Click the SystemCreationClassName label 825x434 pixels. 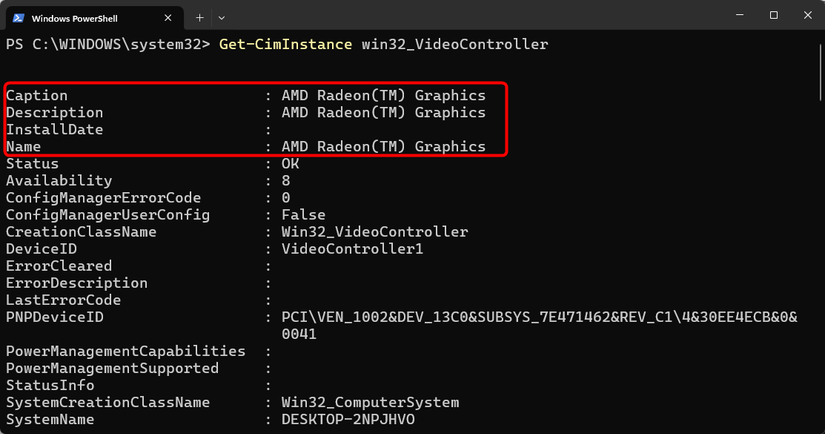(x=108, y=402)
